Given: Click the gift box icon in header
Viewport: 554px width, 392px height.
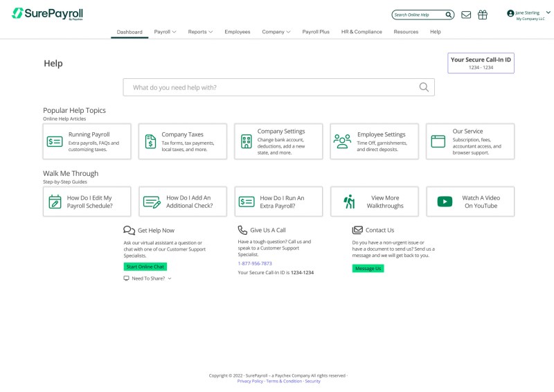Looking at the screenshot, I should (x=482, y=15).
